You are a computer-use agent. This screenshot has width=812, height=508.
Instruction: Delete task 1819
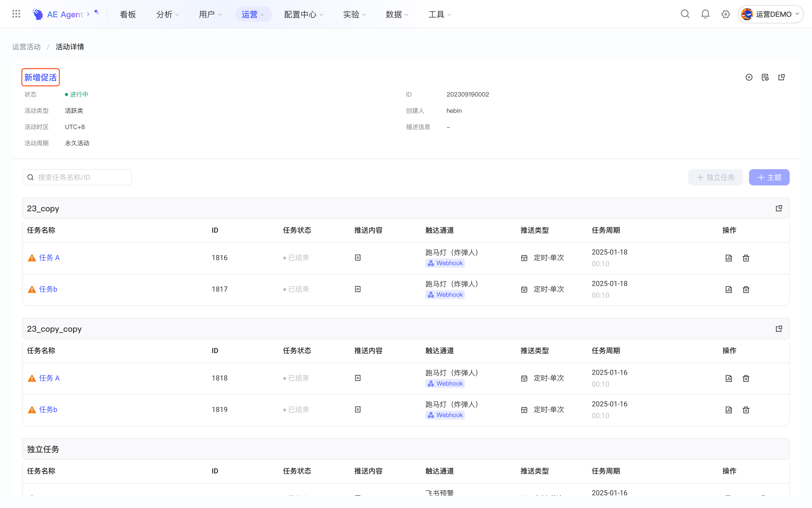pyautogui.click(x=746, y=410)
